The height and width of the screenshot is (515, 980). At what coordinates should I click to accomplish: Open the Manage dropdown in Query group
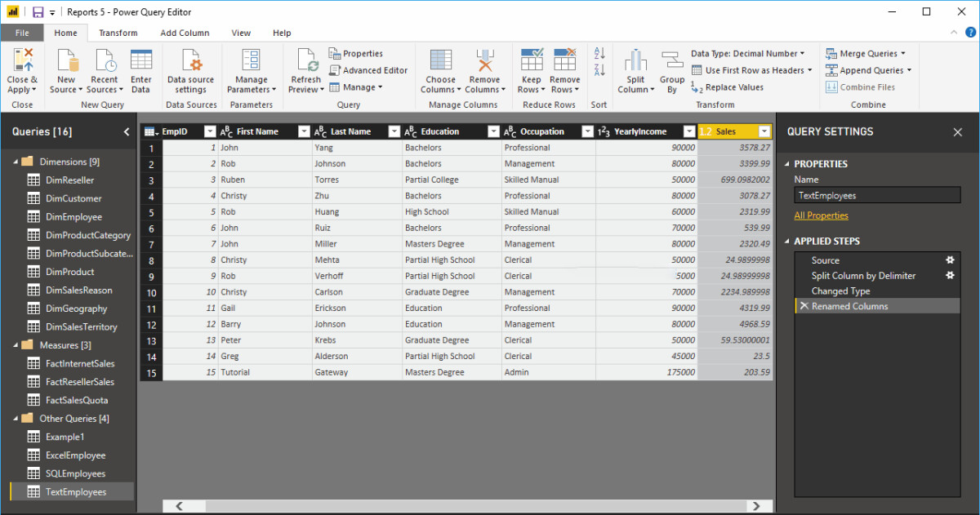click(x=356, y=87)
